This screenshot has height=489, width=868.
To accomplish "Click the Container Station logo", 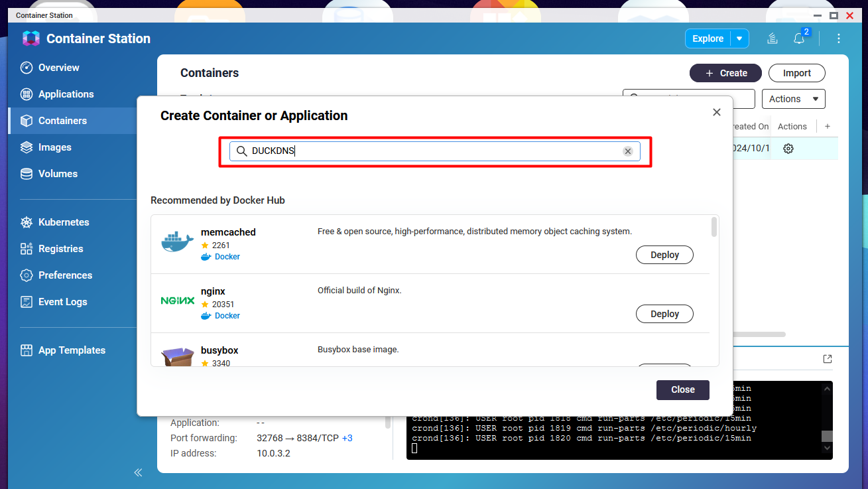I will click(31, 38).
